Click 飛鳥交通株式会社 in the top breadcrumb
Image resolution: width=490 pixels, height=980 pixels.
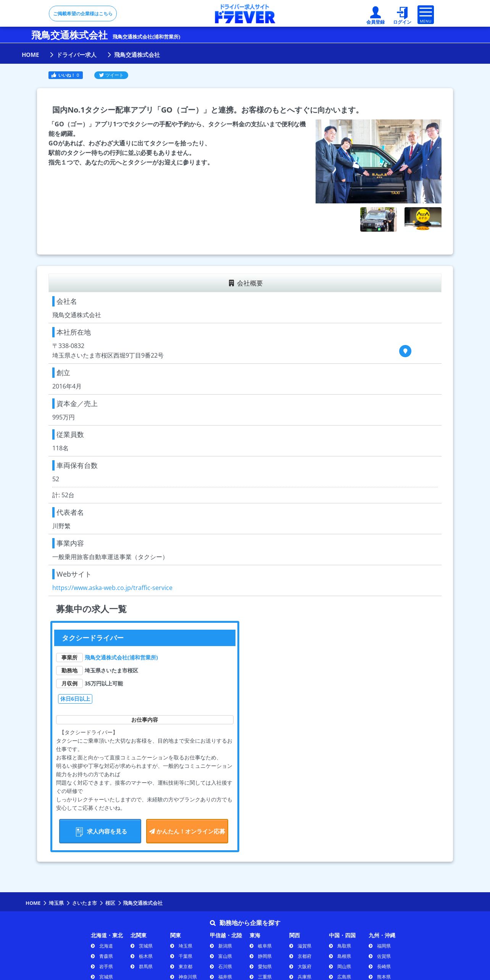(137, 55)
